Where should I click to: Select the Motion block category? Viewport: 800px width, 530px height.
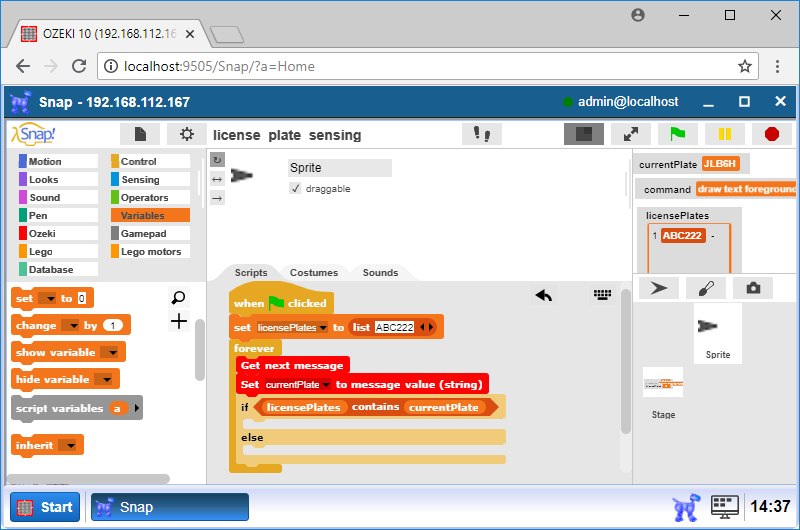pos(58,161)
